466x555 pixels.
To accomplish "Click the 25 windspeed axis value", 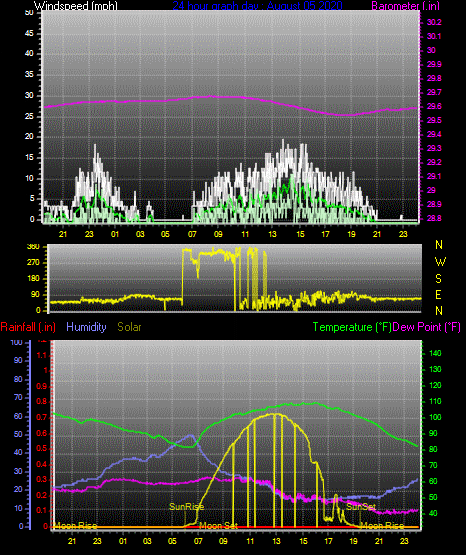I will click(29, 116).
